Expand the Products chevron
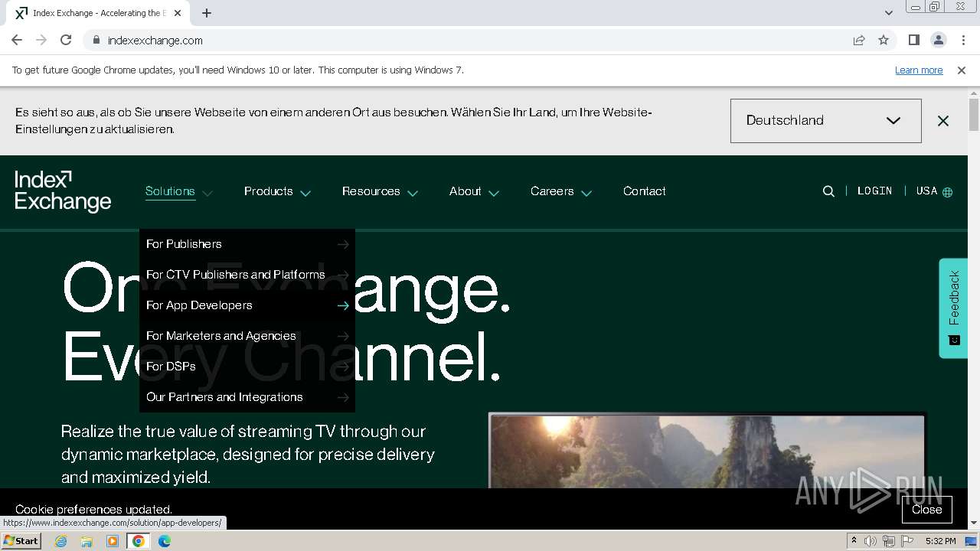This screenshot has height=551, width=980. (305, 193)
